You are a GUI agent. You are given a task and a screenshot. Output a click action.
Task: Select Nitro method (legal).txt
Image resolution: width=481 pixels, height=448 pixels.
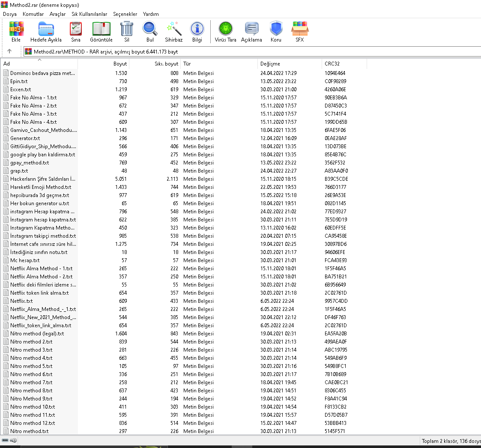pos(37,334)
